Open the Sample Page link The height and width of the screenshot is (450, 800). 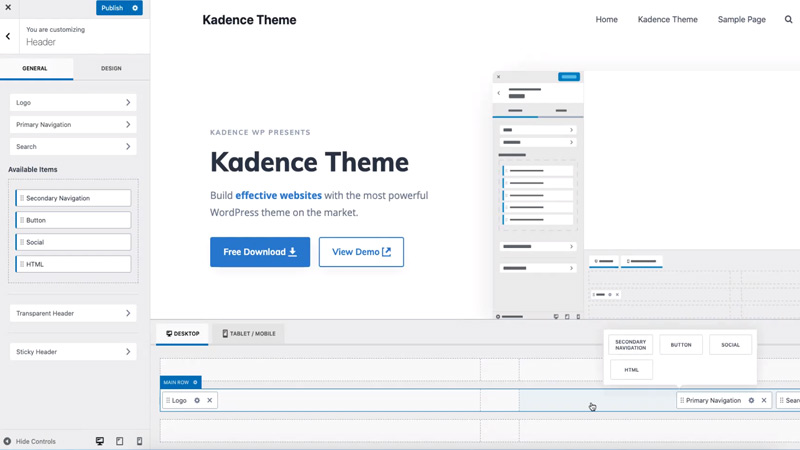[741, 19]
